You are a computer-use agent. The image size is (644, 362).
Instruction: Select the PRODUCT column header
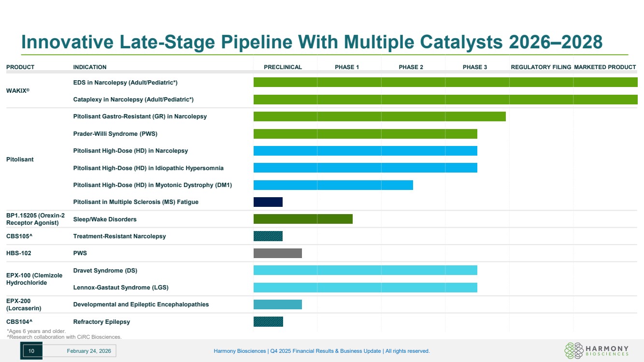point(20,67)
